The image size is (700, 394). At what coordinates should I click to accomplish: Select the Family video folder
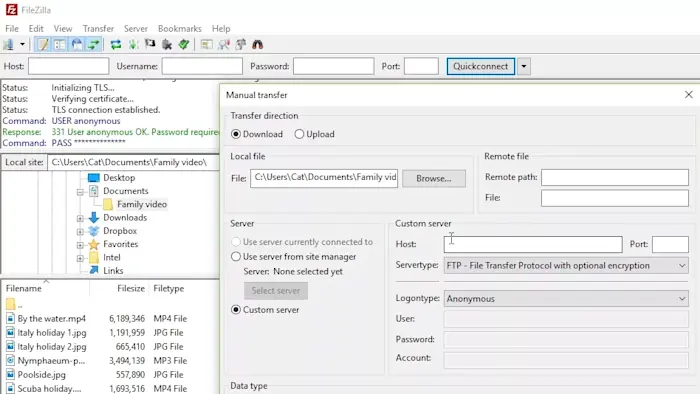(x=142, y=204)
